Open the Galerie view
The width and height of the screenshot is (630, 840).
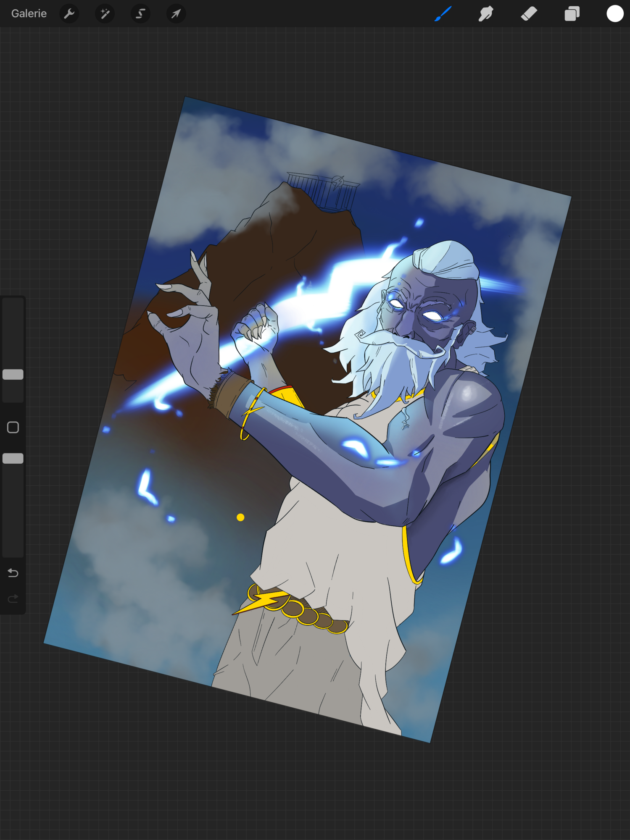(x=29, y=14)
